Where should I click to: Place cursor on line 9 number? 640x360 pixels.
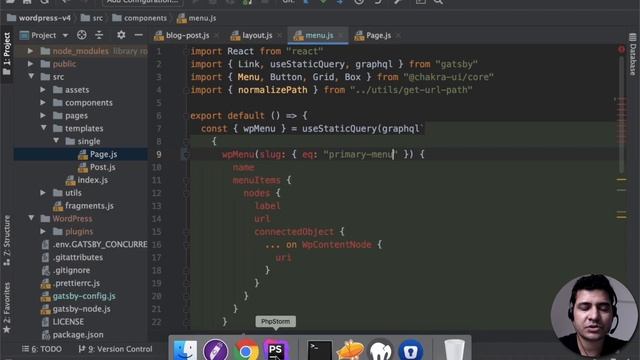point(158,154)
